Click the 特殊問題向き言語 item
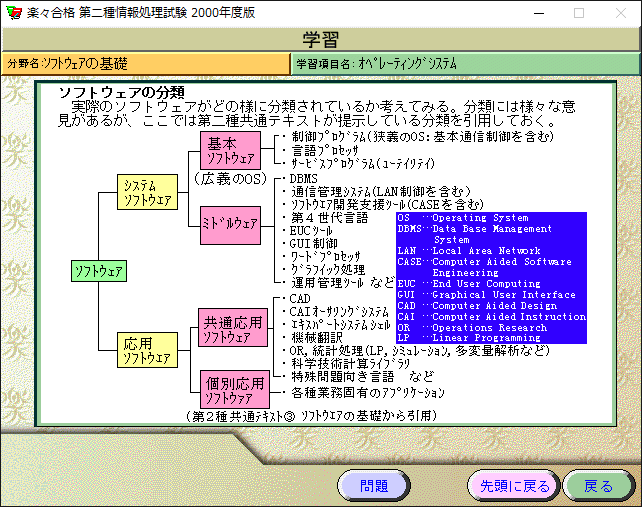The image size is (642, 507). coord(362,376)
